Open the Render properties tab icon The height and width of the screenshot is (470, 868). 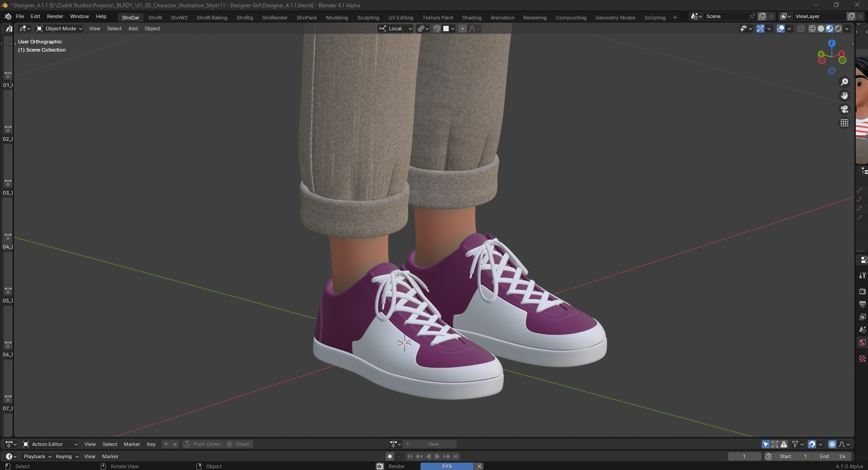pyautogui.click(x=862, y=291)
